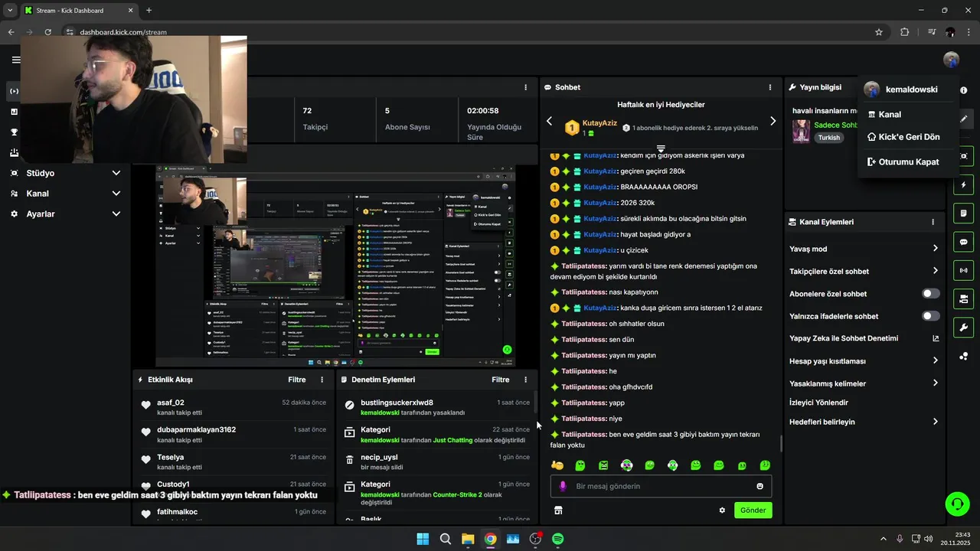Click the green Gönder button
Viewport: 980px width, 551px height.
[x=753, y=510]
